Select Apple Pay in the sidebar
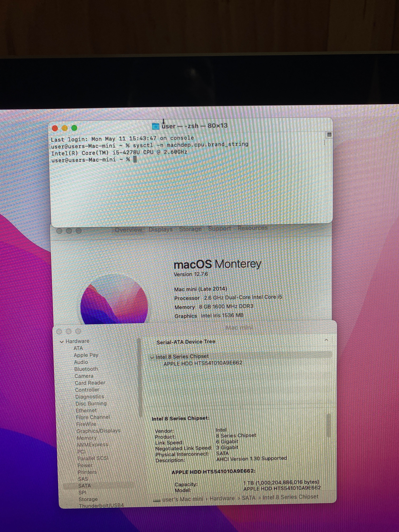Viewport: 399px width, 532px height. (86, 355)
